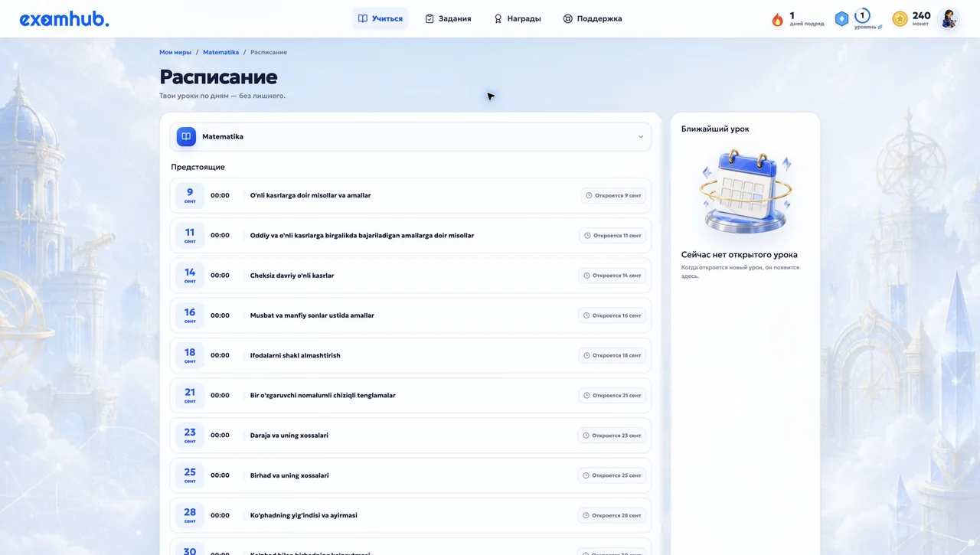This screenshot has width=980, height=555.
Task: Click the Откроется 16 сент badge
Action: click(612, 315)
